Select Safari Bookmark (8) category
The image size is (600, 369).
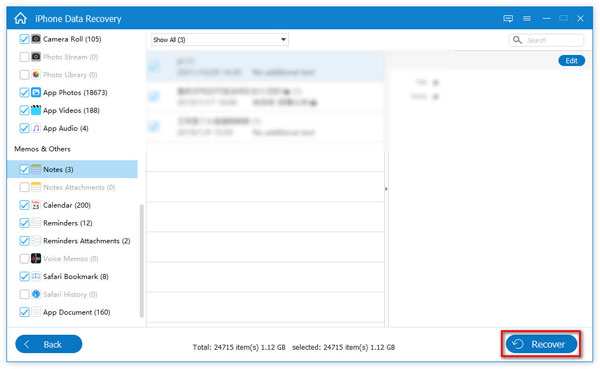coord(76,277)
